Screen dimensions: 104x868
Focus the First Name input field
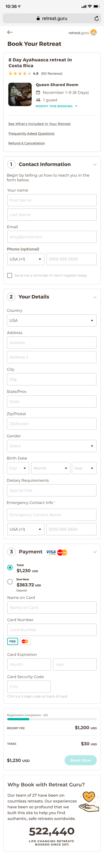click(x=52, y=200)
